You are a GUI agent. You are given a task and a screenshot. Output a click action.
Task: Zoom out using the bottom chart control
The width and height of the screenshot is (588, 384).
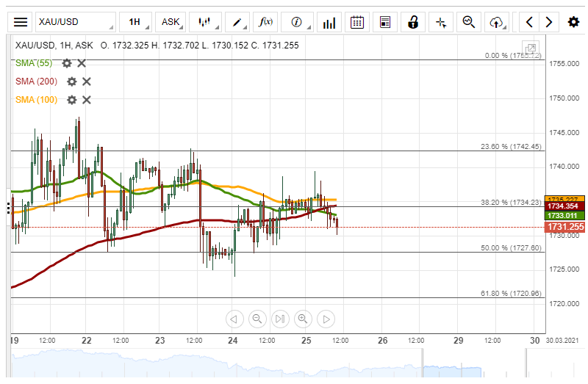tap(257, 319)
